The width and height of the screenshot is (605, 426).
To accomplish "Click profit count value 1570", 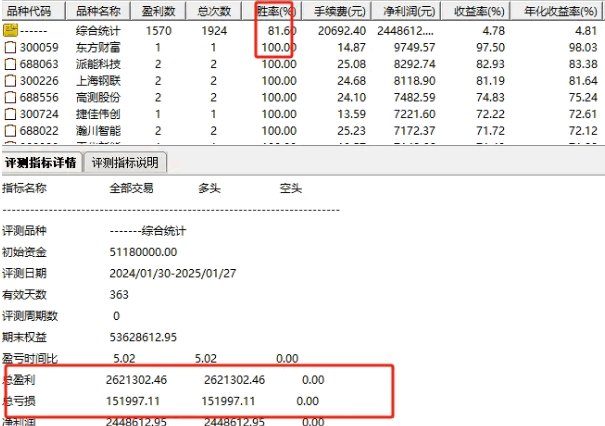I will click(159, 30).
